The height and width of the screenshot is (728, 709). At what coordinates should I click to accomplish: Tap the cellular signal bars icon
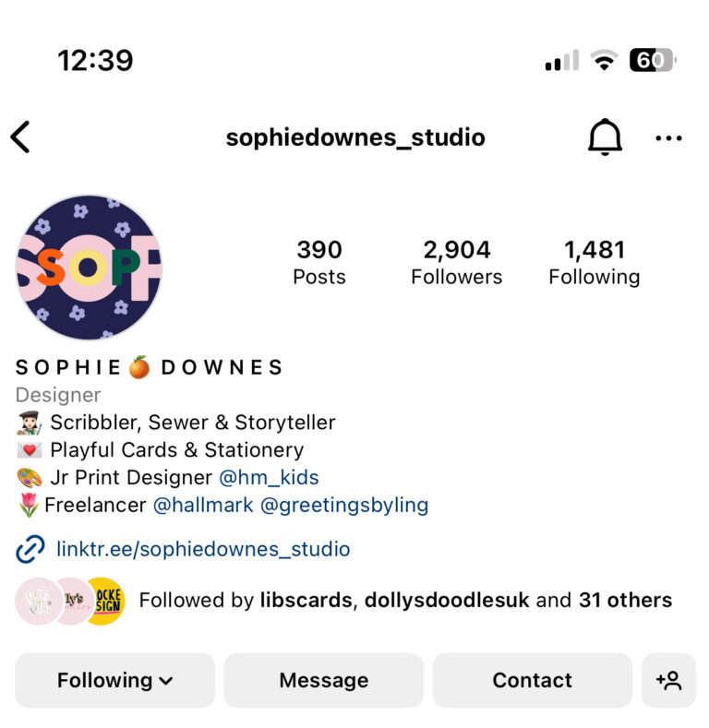tap(562, 60)
